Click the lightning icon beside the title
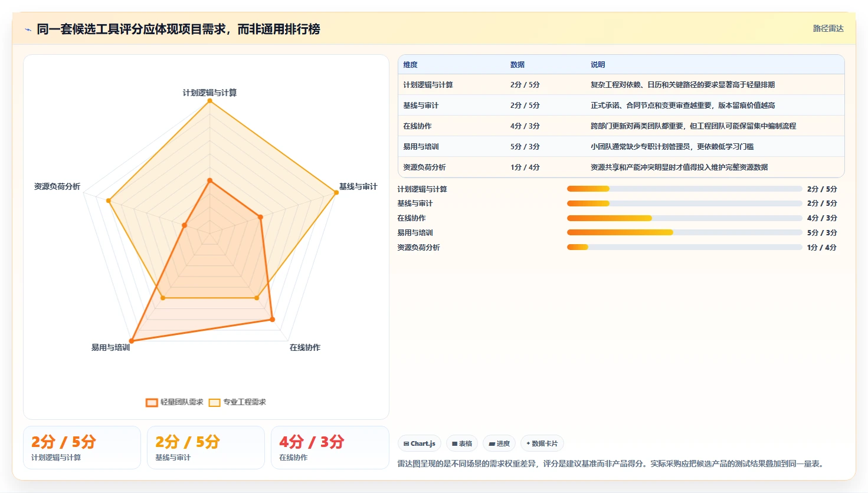868x493 pixels. 28,29
